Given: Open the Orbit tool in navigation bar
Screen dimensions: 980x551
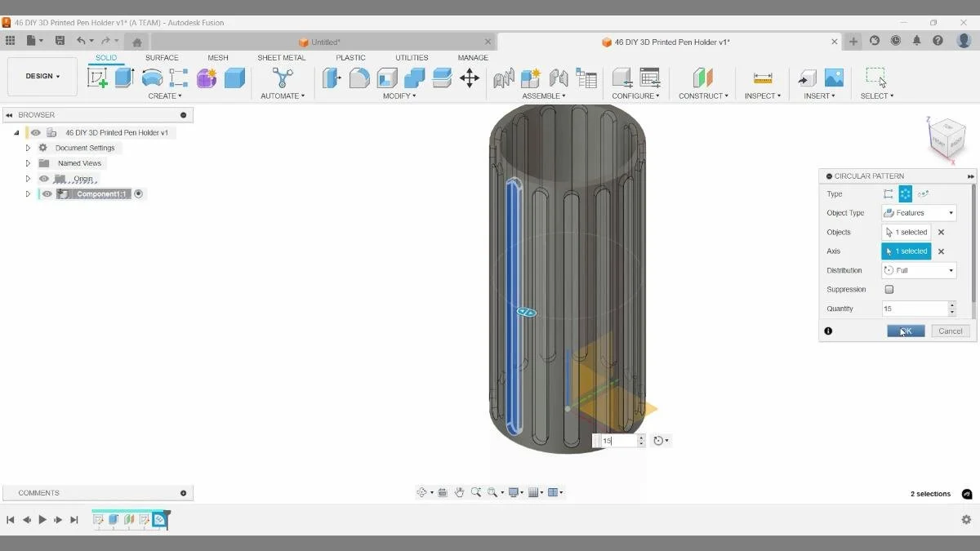Looking at the screenshot, I should pyautogui.click(x=423, y=492).
